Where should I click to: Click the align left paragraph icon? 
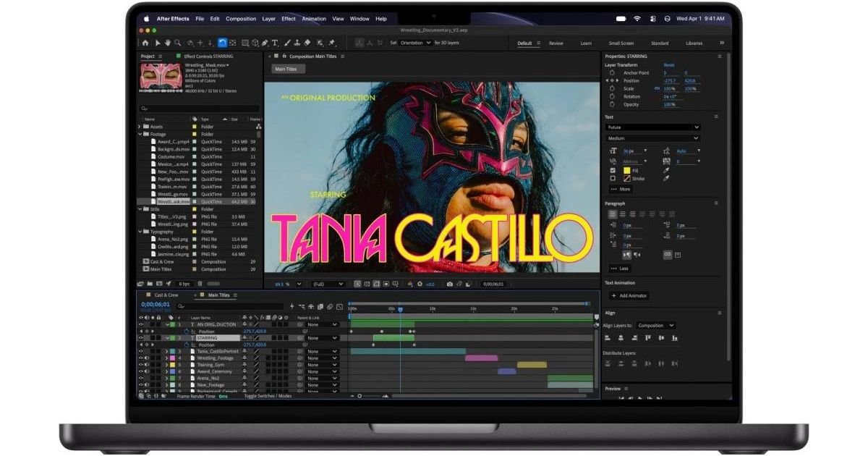[612, 214]
